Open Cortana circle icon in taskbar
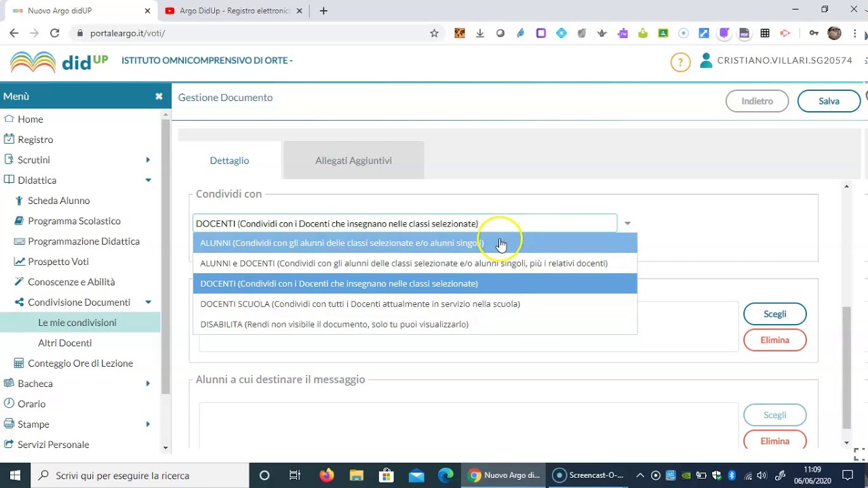Image resolution: width=868 pixels, height=488 pixels. coord(264,475)
